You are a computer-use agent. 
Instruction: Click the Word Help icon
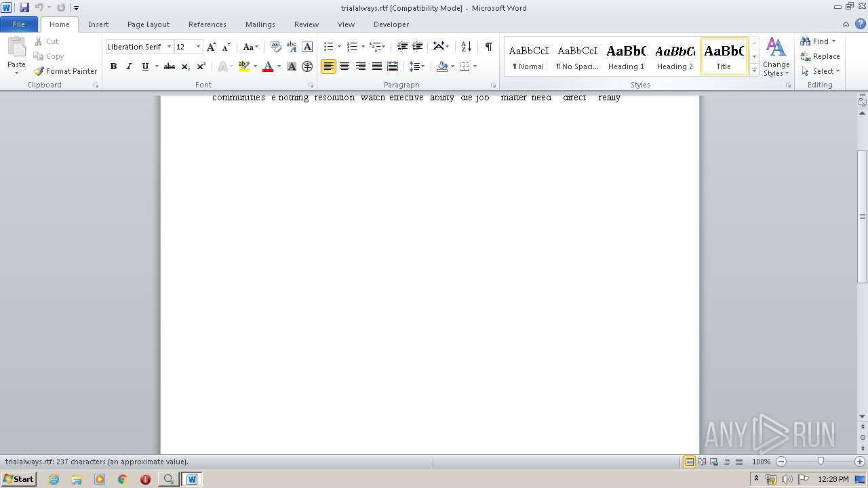click(x=861, y=24)
